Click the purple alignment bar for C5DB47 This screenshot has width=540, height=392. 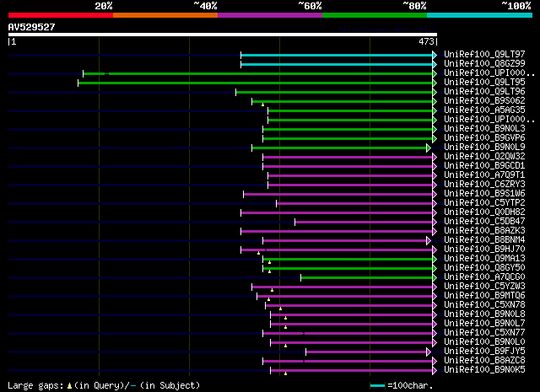click(x=364, y=223)
